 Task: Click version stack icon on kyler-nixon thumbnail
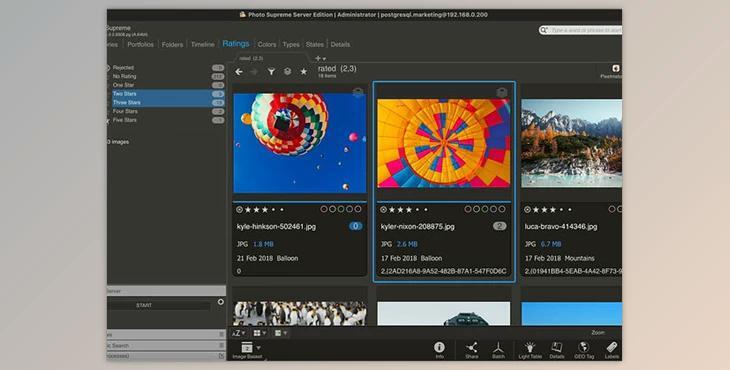tap(501, 93)
